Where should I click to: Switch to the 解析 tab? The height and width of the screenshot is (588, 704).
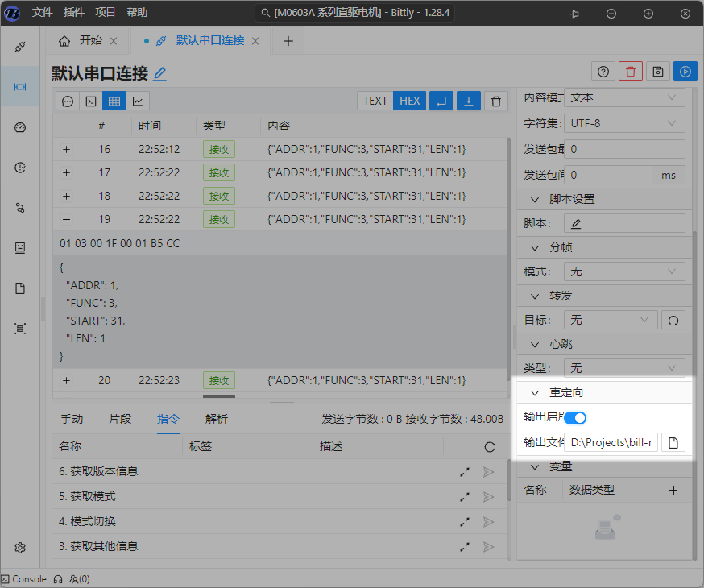(x=217, y=419)
